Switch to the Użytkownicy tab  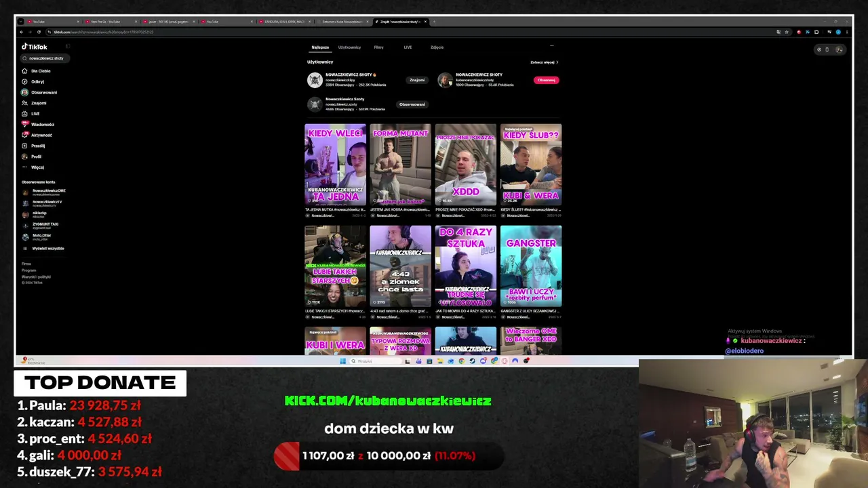pyautogui.click(x=350, y=47)
